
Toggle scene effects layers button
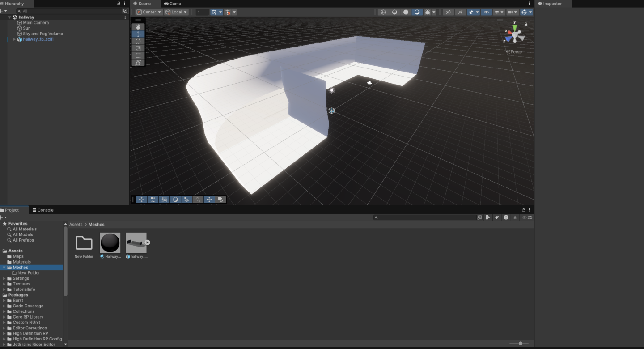coord(471,12)
